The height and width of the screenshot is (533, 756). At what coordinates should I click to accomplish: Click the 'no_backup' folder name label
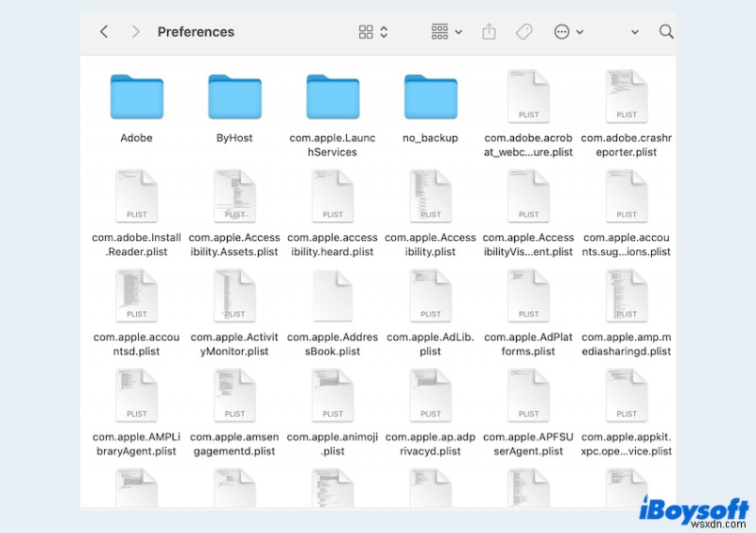pos(430,138)
